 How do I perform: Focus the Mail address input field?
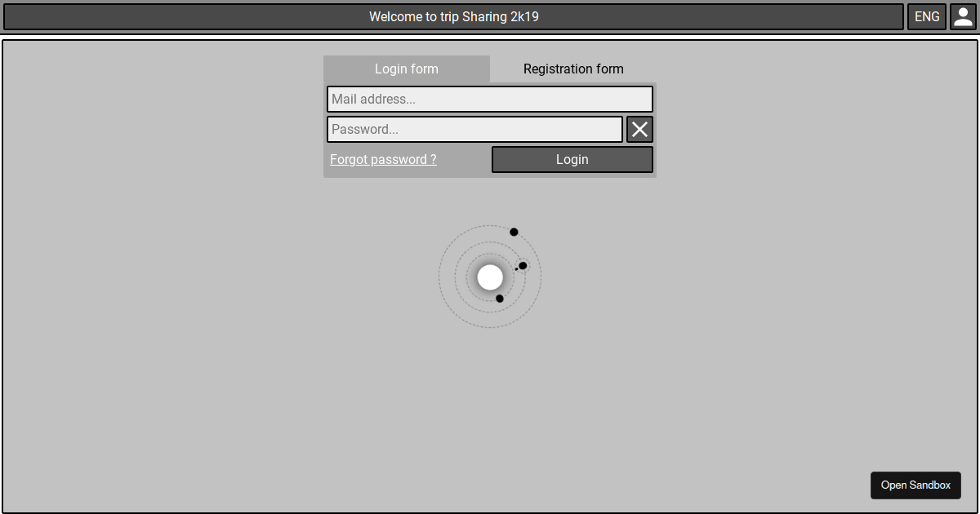pyautogui.click(x=490, y=100)
